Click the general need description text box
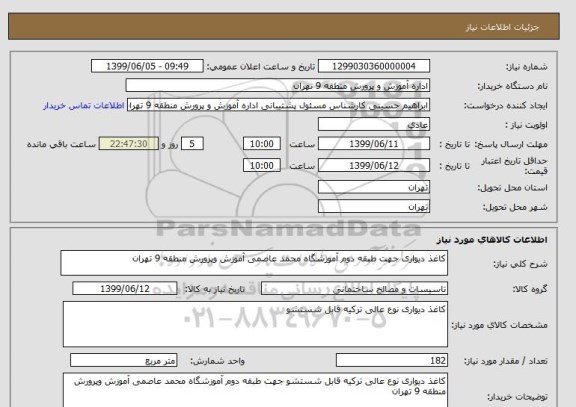This screenshot has height=407, width=576. point(254,263)
